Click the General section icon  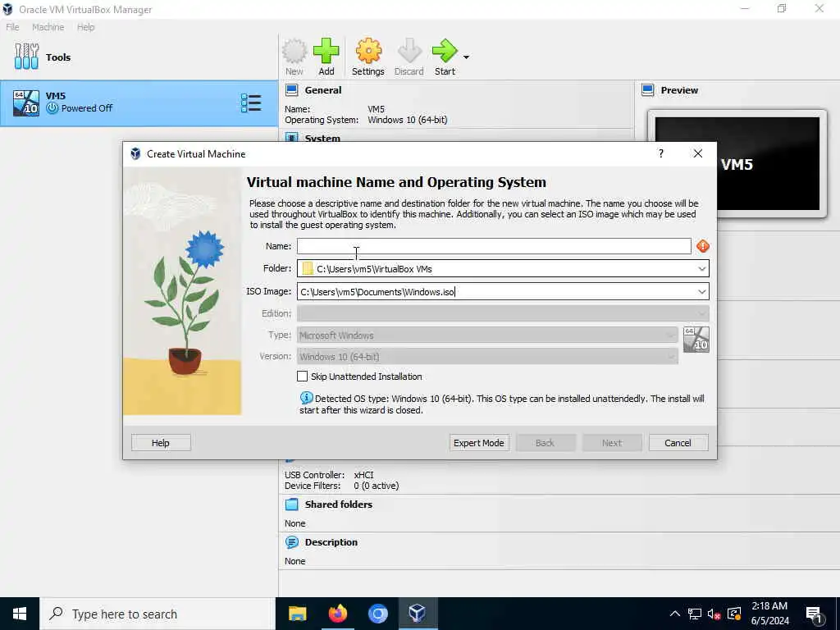pyautogui.click(x=291, y=90)
